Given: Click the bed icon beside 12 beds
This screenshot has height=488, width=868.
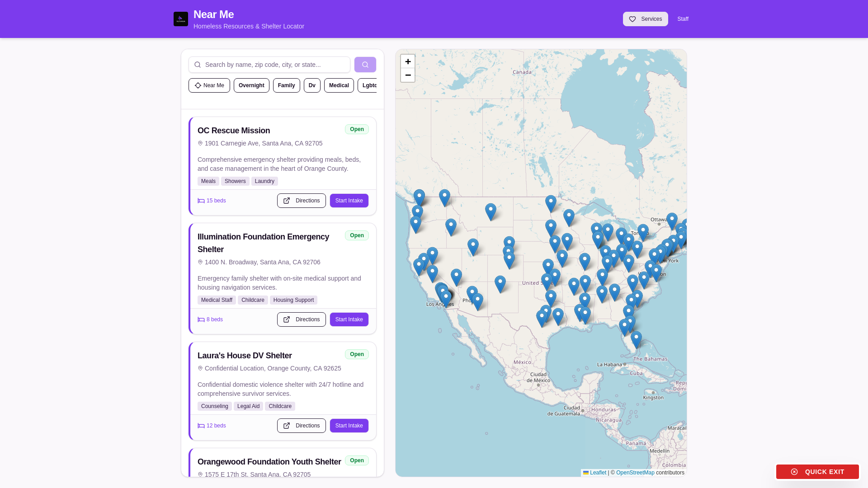Looking at the screenshot, I should click(x=201, y=426).
